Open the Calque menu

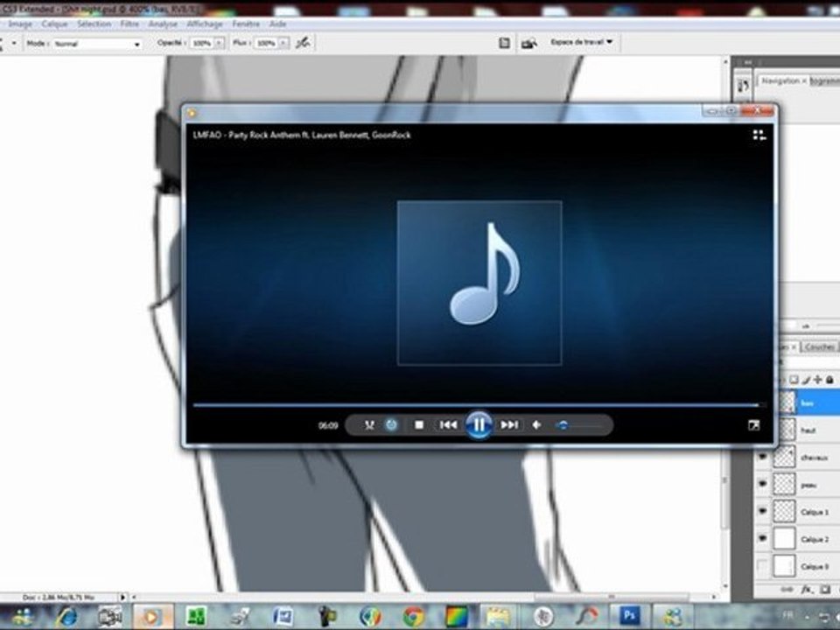coord(54,24)
